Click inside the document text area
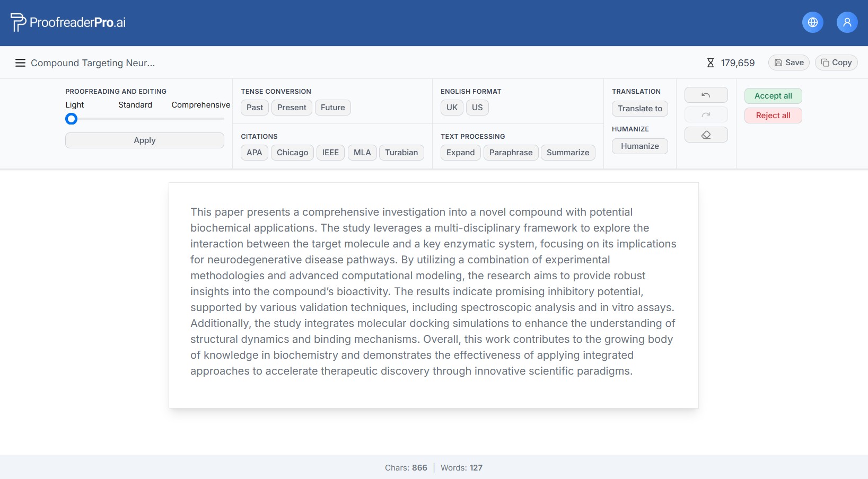The height and width of the screenshot is (479, 868). (x=433, y=291)
